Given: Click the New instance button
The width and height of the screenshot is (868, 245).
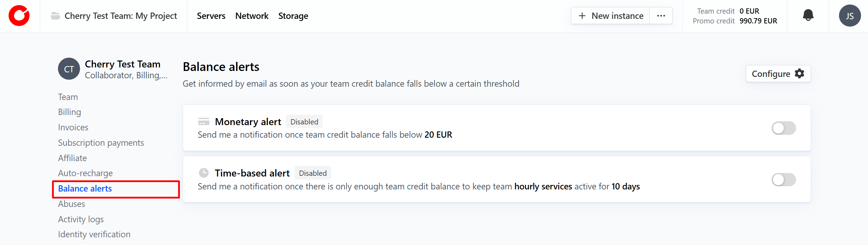Looking at the screenshot, I should point(611,16).
